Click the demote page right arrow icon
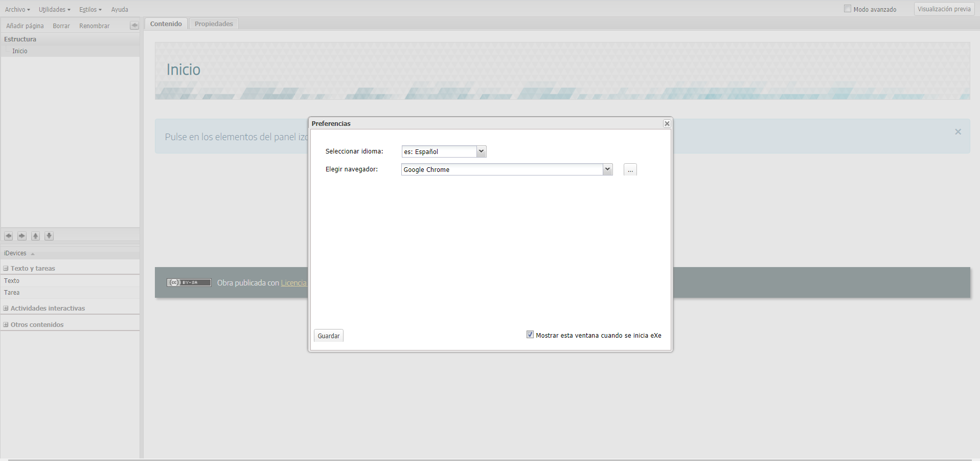The height and width of the screenshot is (461, 980). (22, 236)
